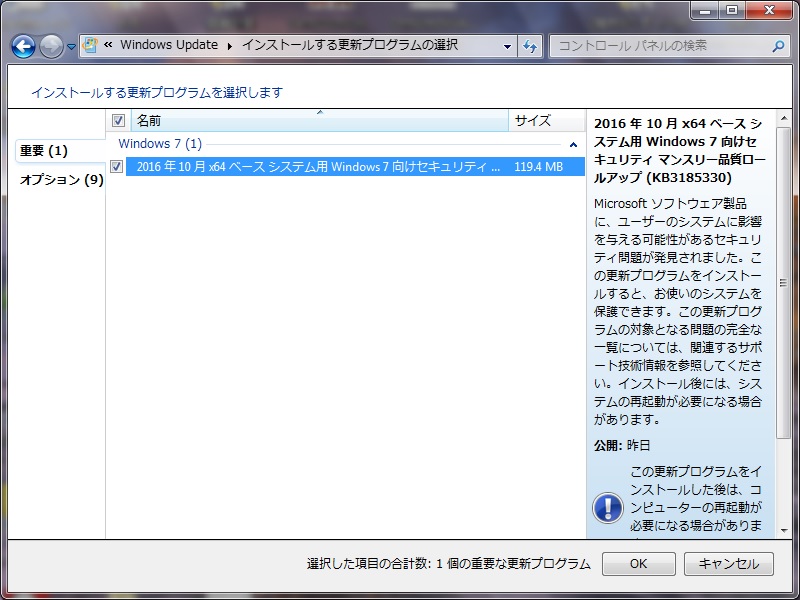Click the KB3185330 update title text
Viewport: 800px width, 600px height.
[679, 151]
